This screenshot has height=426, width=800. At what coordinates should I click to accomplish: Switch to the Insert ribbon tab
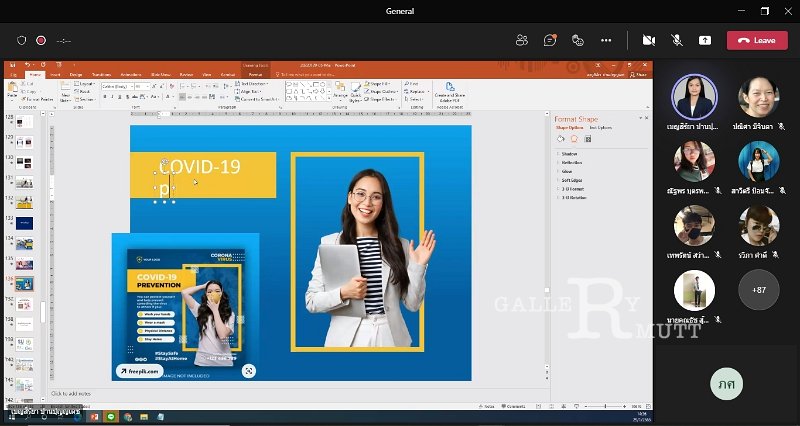55,75
